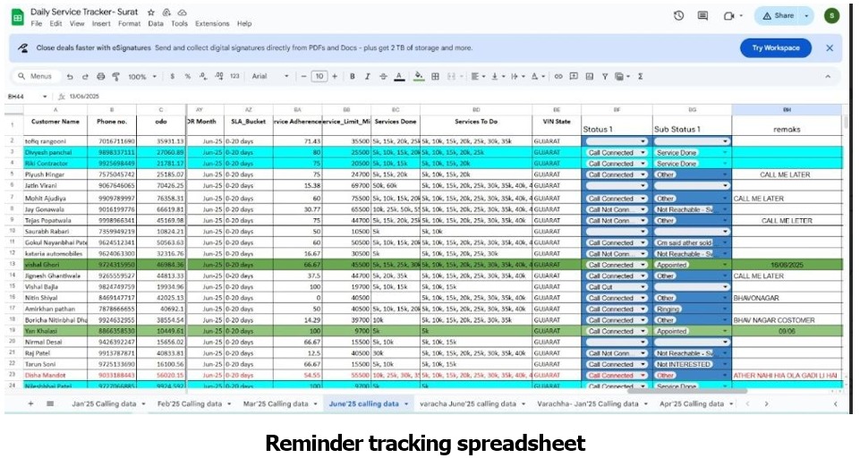Image resolution: width=868 pixels, height=458 pixels.
Task: Click the Print icon in the toolbar
Action: click(x=100, y=77)
